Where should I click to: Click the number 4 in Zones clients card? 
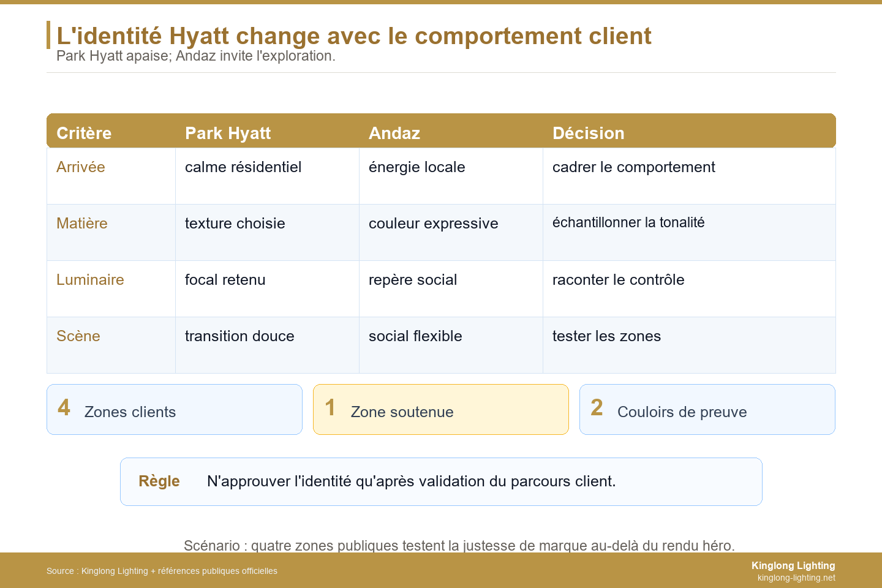64,408
